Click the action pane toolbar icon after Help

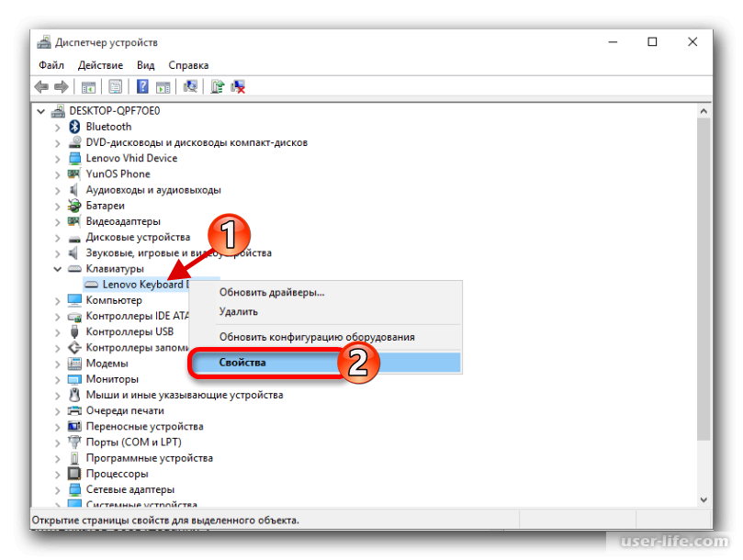[x=163, y=86]
